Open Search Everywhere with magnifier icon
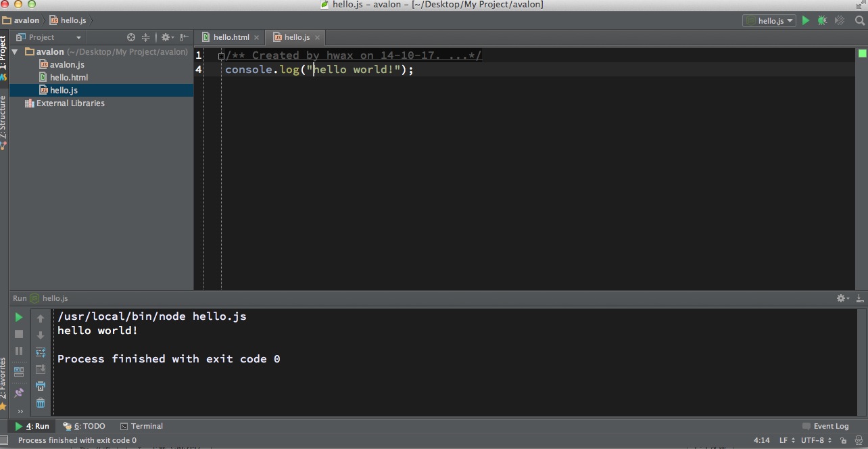 click(860, 20)
